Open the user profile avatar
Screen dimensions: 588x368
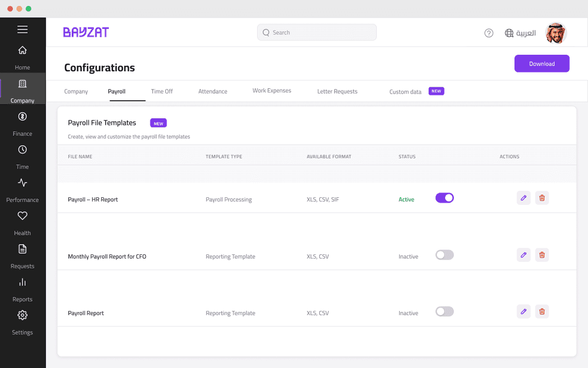pyautogui.click(x=556, y=33)
